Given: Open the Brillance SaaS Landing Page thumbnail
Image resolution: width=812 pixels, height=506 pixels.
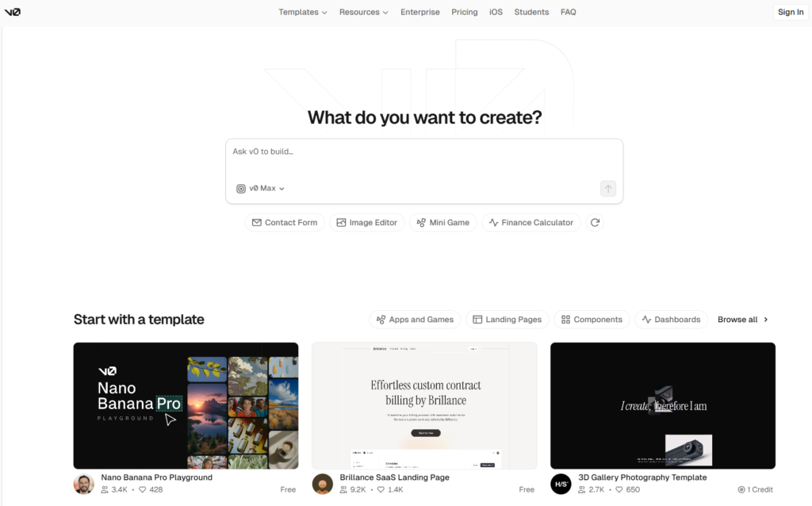Looking at the screenshot, I should pos(424,405).
